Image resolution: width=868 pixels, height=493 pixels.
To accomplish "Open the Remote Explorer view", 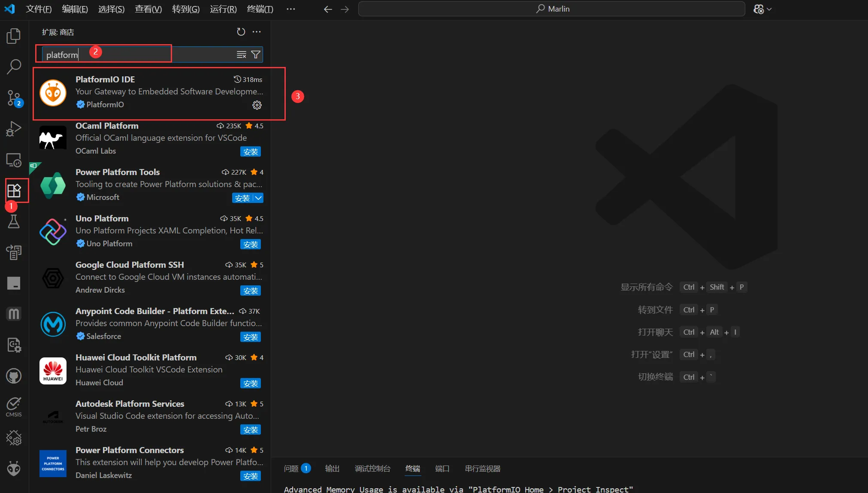I will coord(14,160).
